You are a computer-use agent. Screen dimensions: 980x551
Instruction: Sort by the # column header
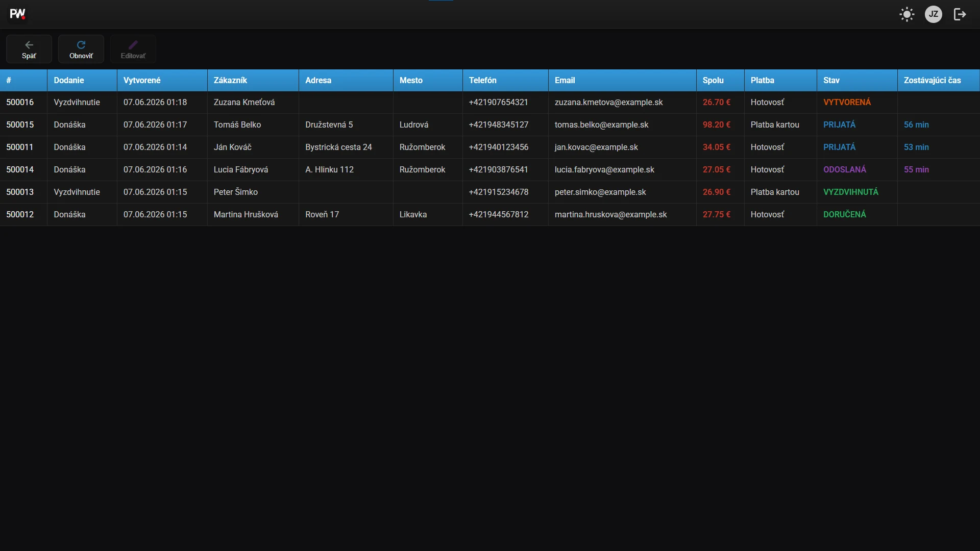(23, 80)
